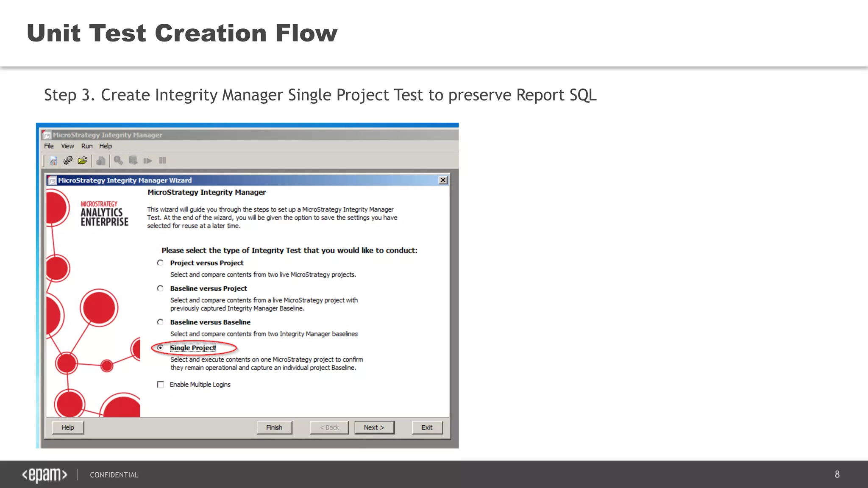Click the 'Step 3' description line
This screenshot has height=488, width=868.
tap(320, 95)
